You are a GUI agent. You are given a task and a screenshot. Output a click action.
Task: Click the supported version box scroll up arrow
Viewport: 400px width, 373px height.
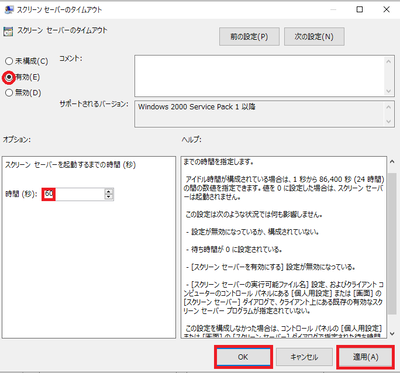coord(389,107)
